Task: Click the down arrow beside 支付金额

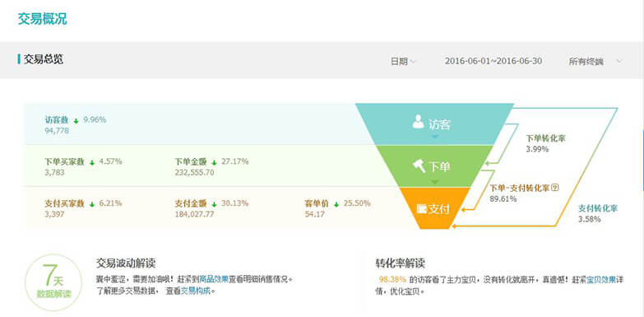Action: coord(214,204)
